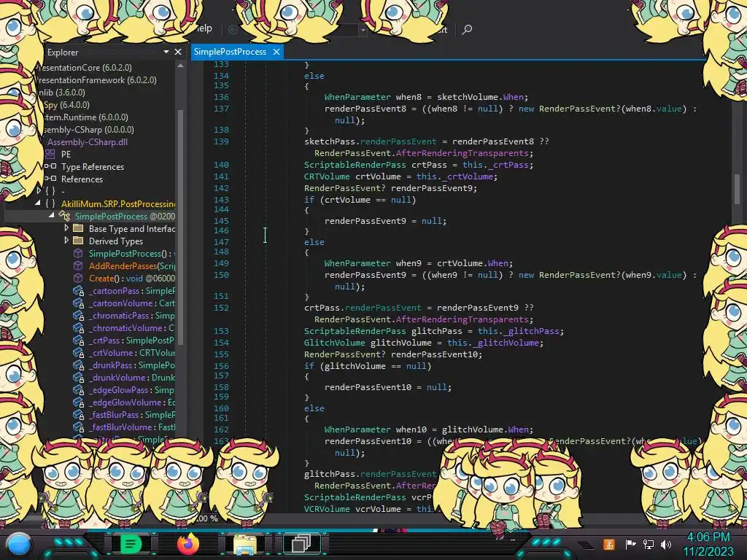This screenshot has width=747, height=560.
Task: Click the field icon beside _drunkVolume
Action: pyautogui.click(x=79, y=378)
